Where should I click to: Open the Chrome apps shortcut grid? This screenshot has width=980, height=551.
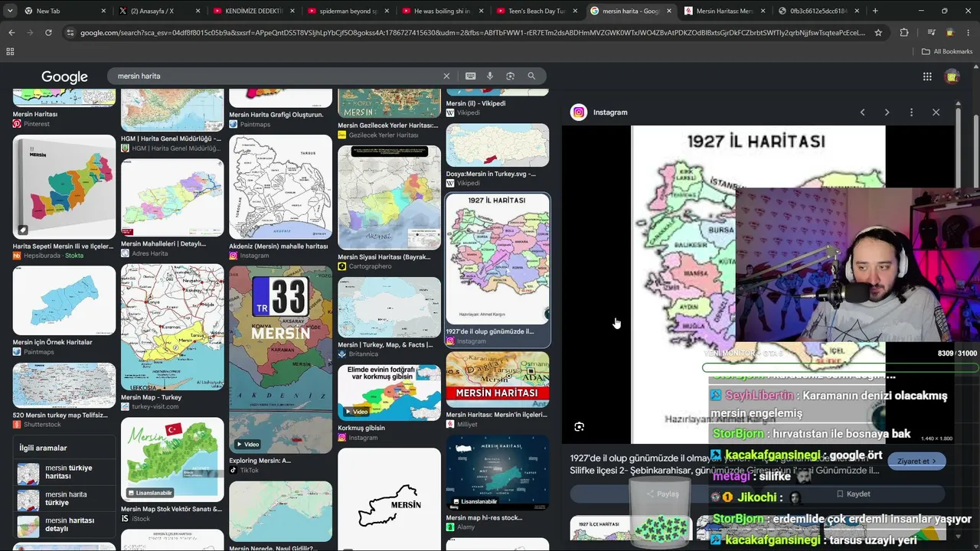pos(10,51)
